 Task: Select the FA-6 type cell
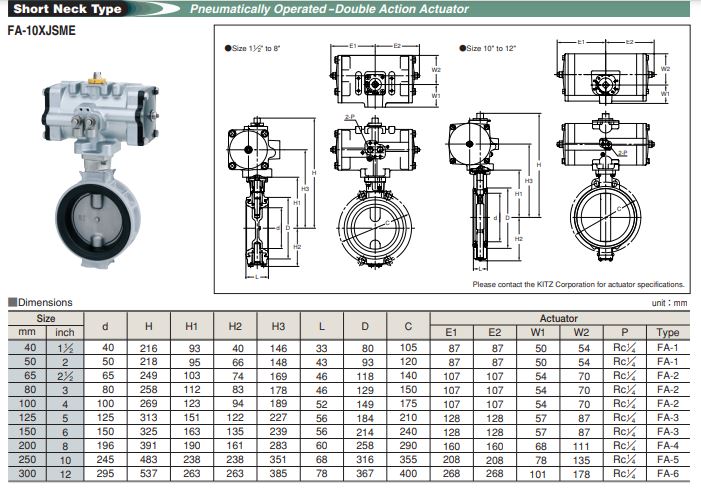(x=667, y=474)
